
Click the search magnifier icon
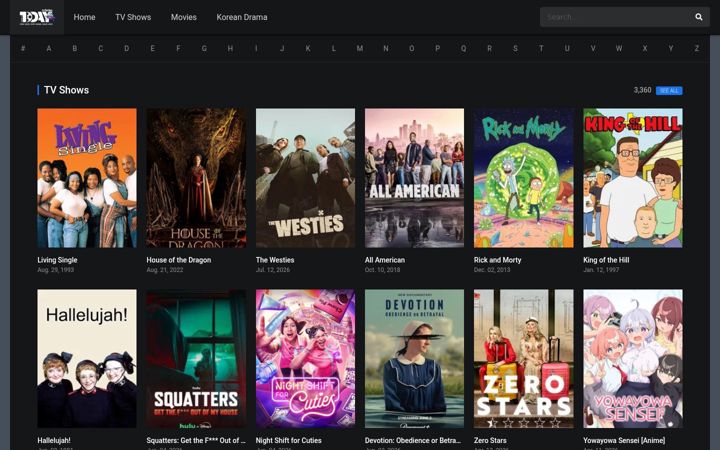698,17
